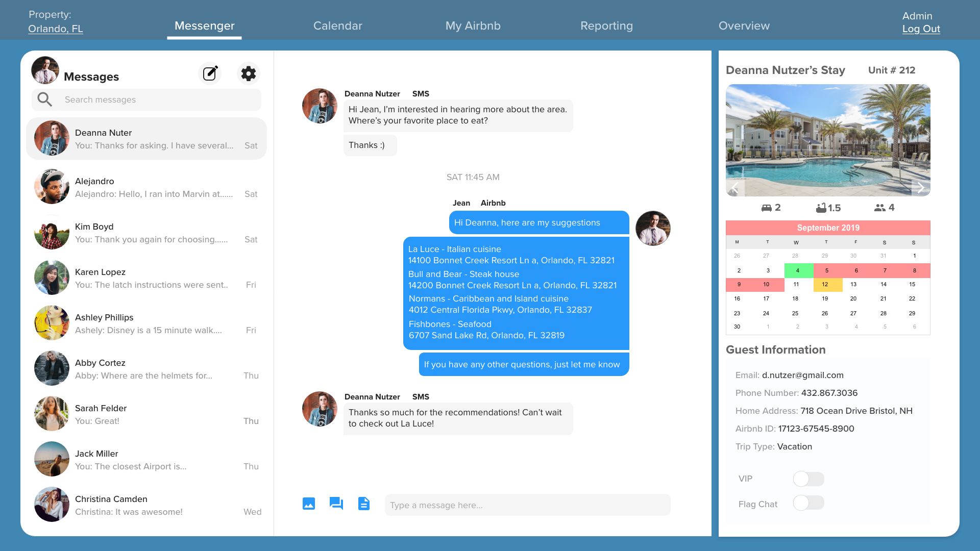The height and width of the screenshot is (551, 980).
Task: Open the Calendar tab
Action: click(337, 26)
